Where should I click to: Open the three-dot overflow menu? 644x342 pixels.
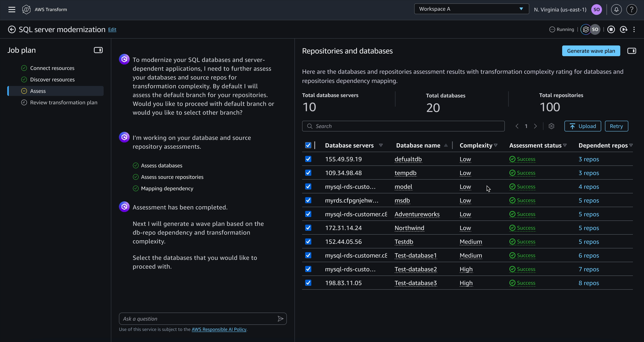click(x=634, y=29)
